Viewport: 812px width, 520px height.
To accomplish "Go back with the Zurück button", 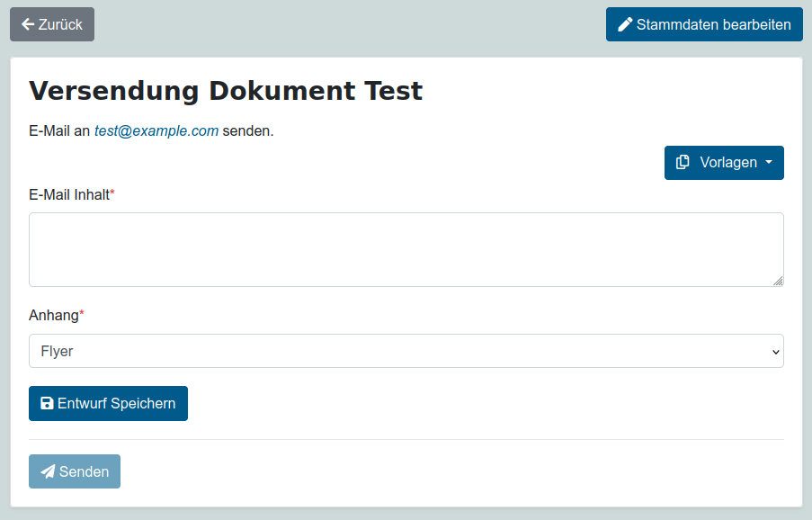I will (x=52, y=24).
